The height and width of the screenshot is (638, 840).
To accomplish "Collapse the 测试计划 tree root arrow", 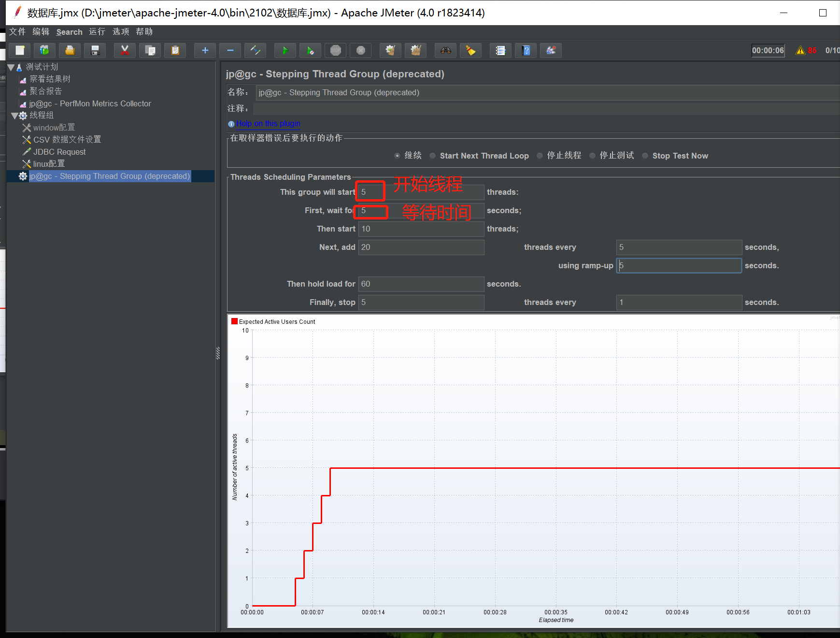I will pos(11,67).
